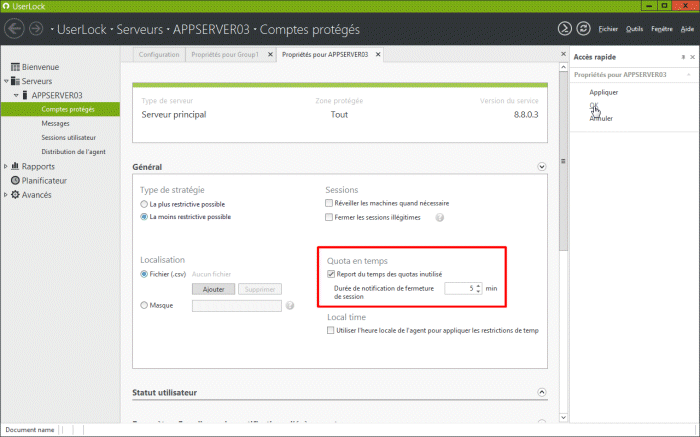
Task: Uncheck Report du temps des quotas inutilisé
Action: click(x=331, y=274)
